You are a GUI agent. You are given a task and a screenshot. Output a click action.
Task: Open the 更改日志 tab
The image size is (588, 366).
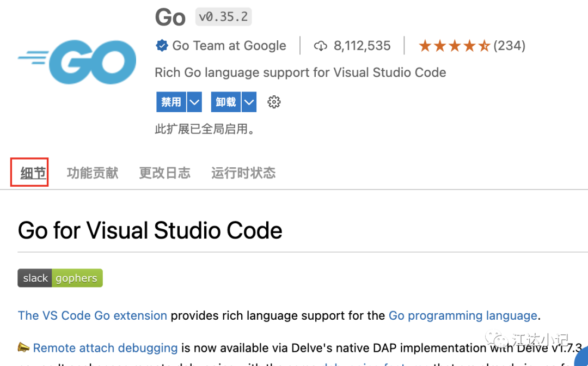(164, 173)
